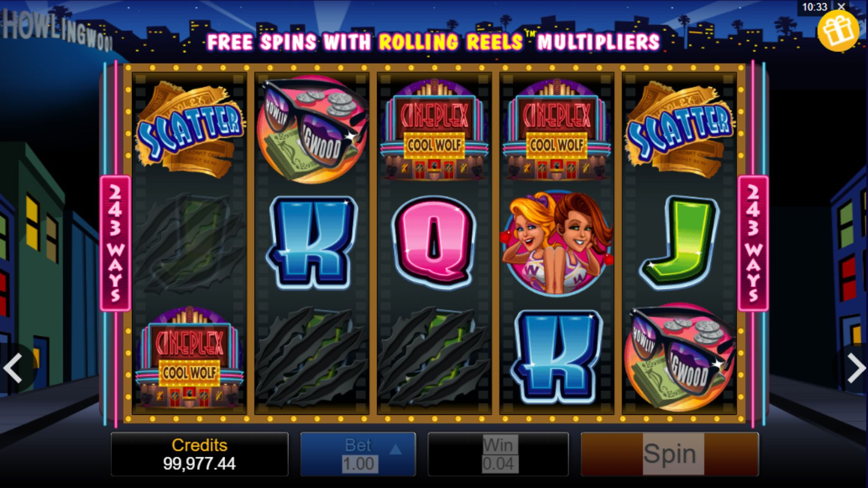This screenshot has height=488, width=868.
Task: Click the golden gift box icon
Action: [x=838, y=31]
